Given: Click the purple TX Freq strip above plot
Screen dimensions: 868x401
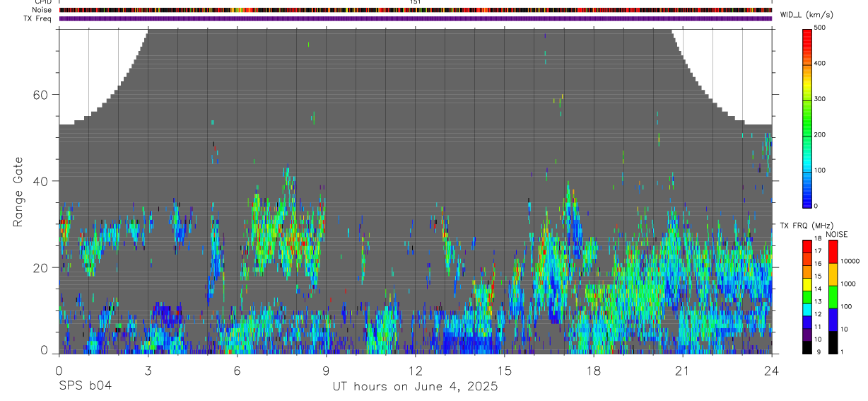Looking at the screenshot, I should click(416, 18).
